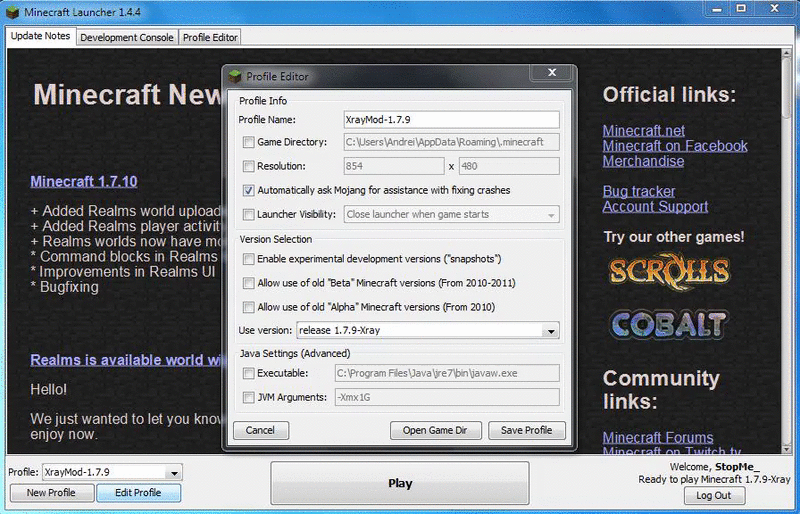Image resolution: width=800 pixels, height=514 pixels.
Task: Open the Profile selector dropdown at bottom
Action: tap(174, 473)
